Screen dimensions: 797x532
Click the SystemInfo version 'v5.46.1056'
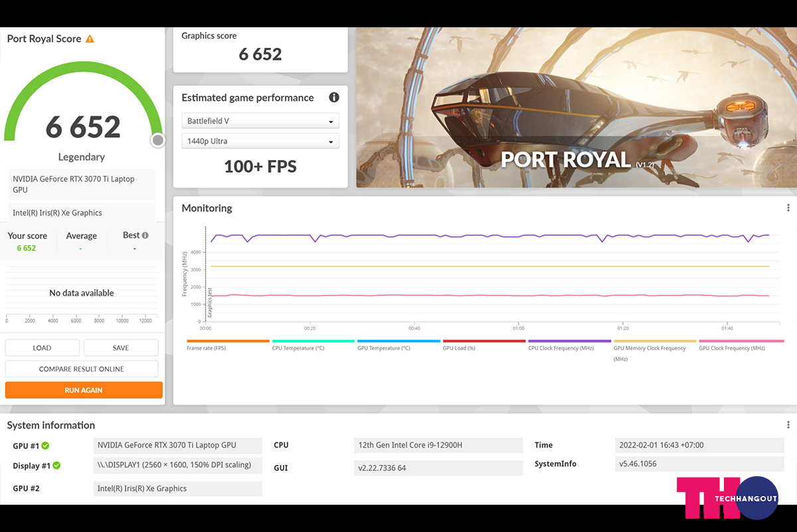click(699, 464)
